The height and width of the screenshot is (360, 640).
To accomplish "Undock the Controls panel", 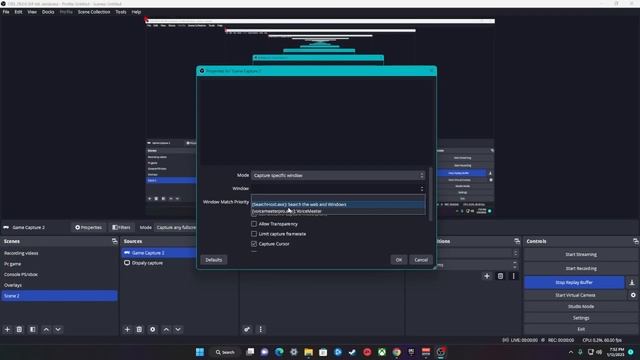I will [636, 241].
